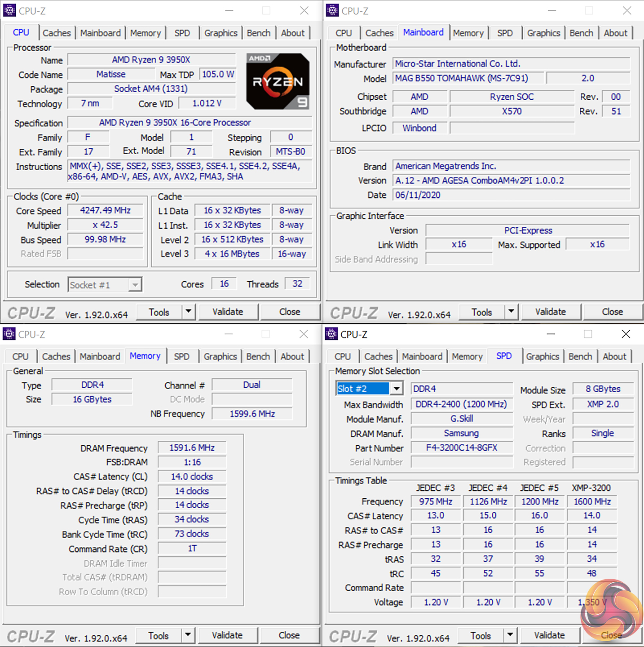The image size is (644, 647).
Task: Click CPU-Z icon in Memory window title bar
Action: pyautogui.click(x=9, y=334)
